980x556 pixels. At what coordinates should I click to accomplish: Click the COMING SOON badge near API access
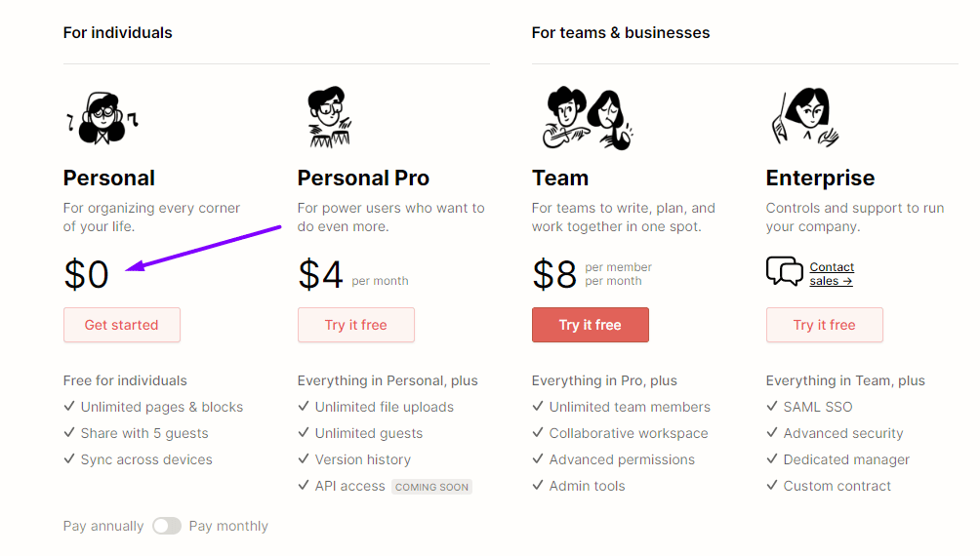431,487
